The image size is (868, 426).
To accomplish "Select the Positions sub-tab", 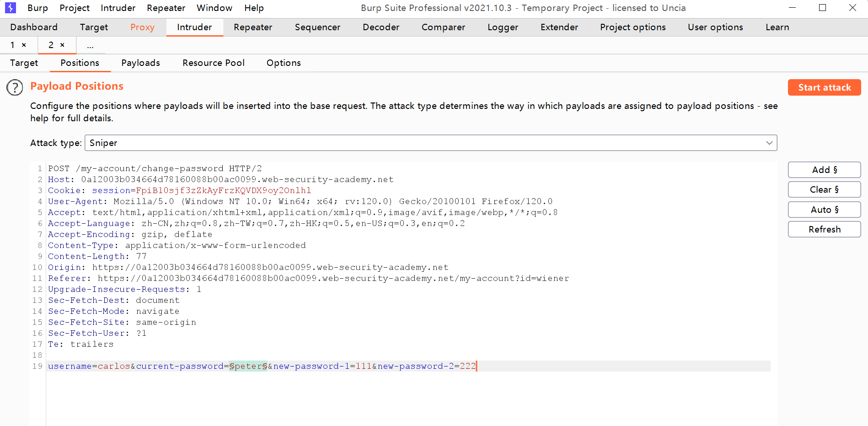I will click(x=80, y=63).
